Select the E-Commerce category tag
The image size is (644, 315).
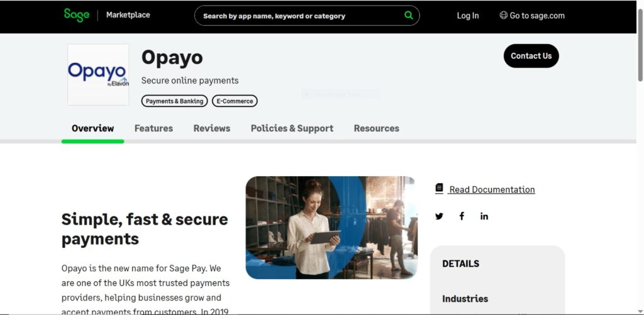click(x=235, y=101)
